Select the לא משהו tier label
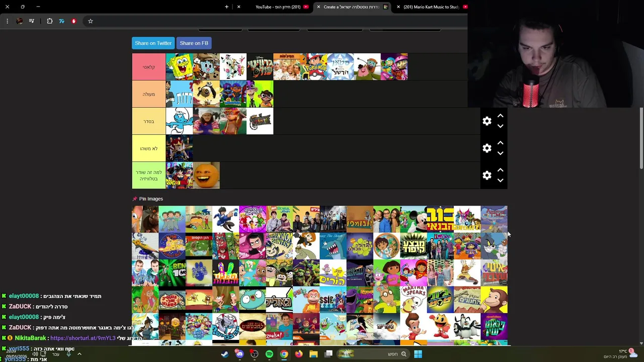This screenshot has width=644, height=362. click(148, 148)
